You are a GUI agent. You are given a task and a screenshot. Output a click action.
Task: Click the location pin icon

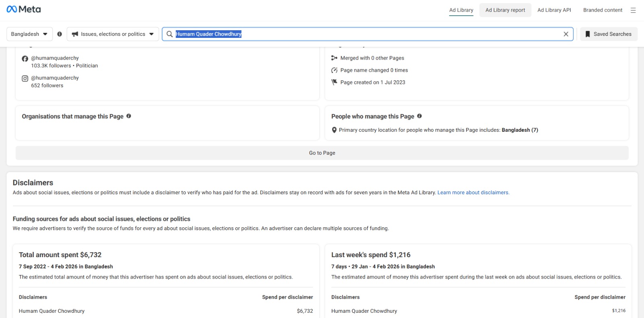(x=334, y=130)
